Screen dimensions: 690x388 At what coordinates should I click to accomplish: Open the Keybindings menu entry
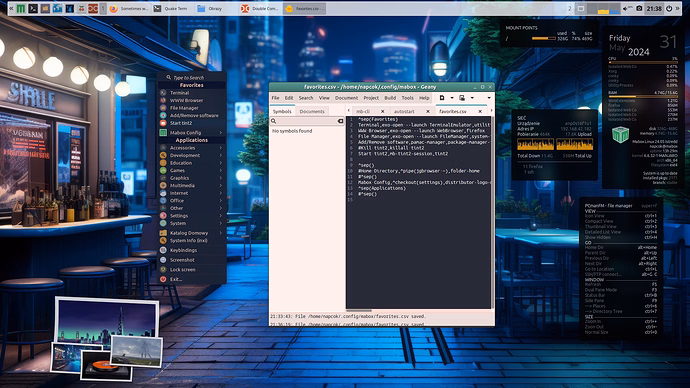point(192,250)
